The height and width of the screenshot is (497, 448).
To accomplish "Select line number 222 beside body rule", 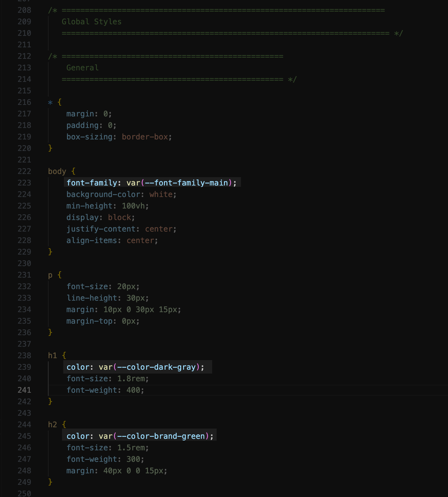I will click(24, 171).
